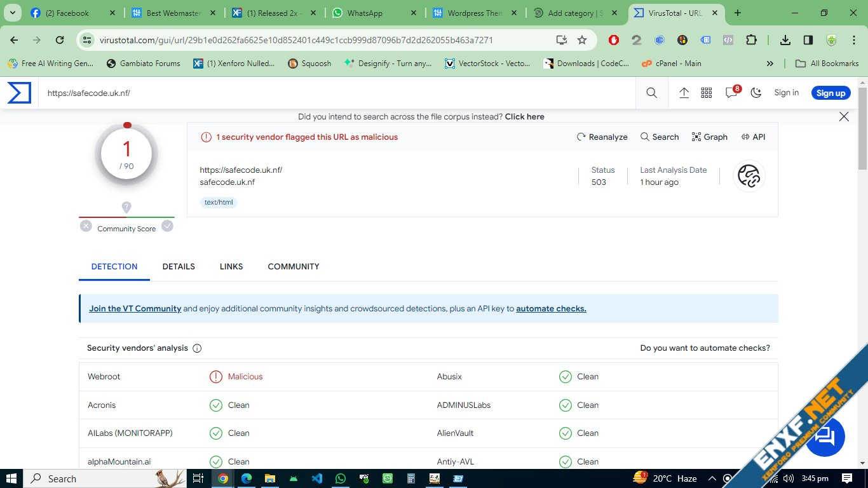
Task: Open the upload file icon
Action: click(x=684, y=93)
